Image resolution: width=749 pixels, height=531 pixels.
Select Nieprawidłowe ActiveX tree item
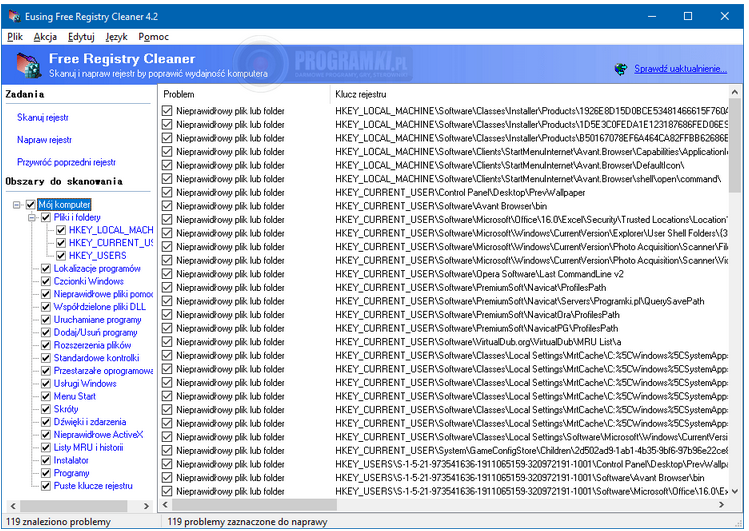coord(98,435)
